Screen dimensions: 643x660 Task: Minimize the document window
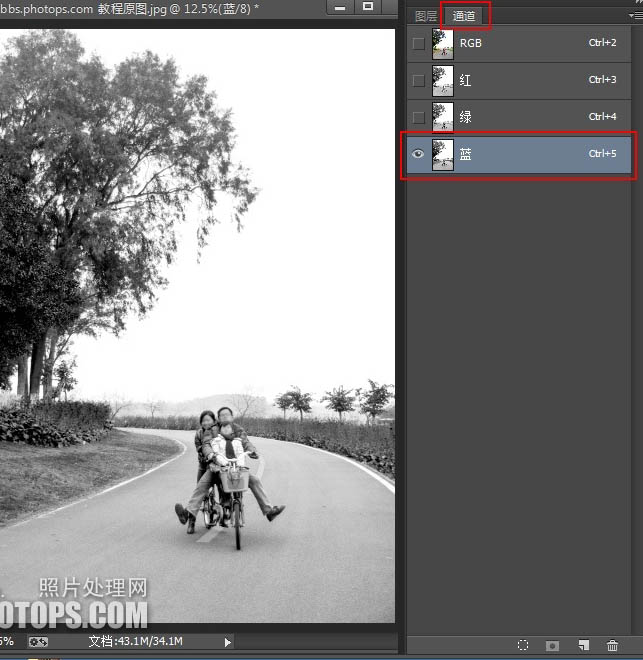[x=340, y=8]
